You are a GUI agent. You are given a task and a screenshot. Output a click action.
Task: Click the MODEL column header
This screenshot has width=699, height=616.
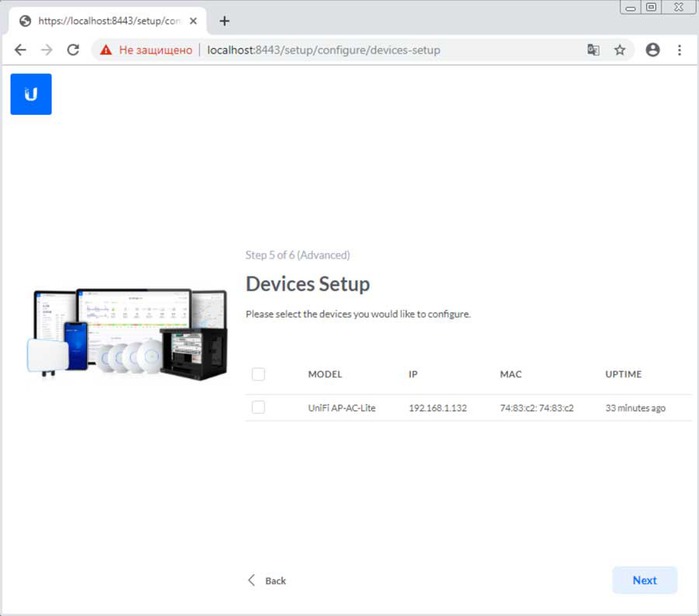pyautogui.click(x=325, y=374)
